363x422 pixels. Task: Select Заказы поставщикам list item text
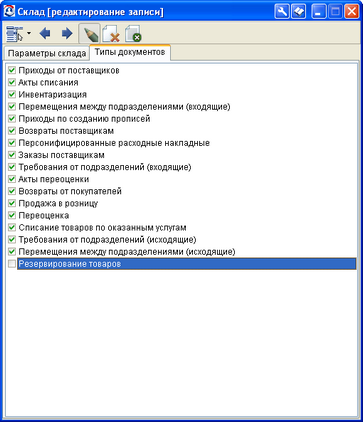pyautogui.click(x=61, y=155)
